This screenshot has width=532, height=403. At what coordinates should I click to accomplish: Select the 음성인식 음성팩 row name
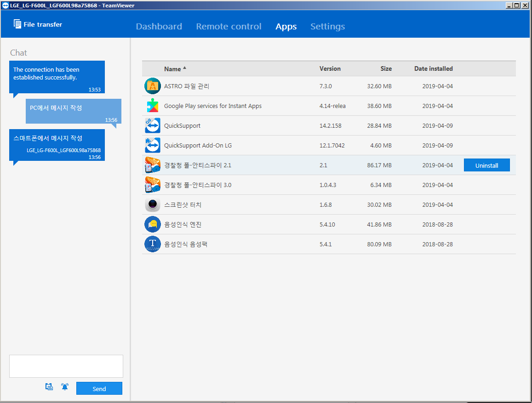[x=186, y=244]
